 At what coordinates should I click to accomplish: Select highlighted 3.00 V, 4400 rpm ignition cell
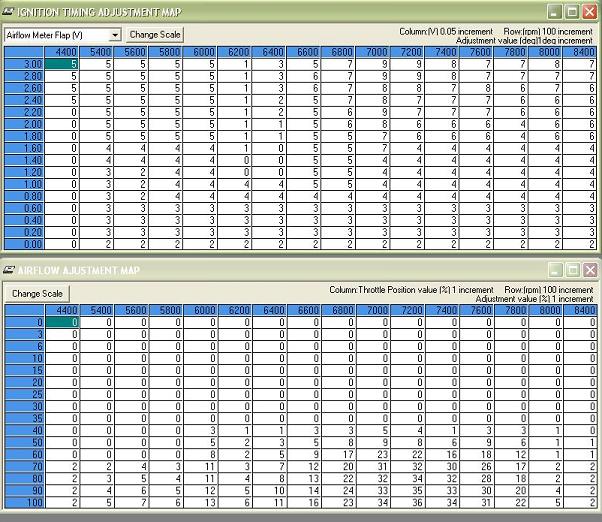[62, 64]
